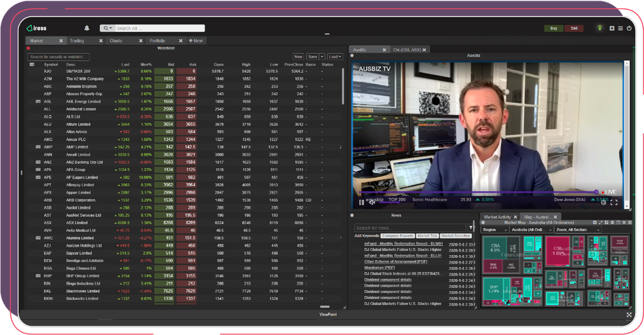
Task: Open the Save split-button dropdown arrow
Action: pos(322,57)
